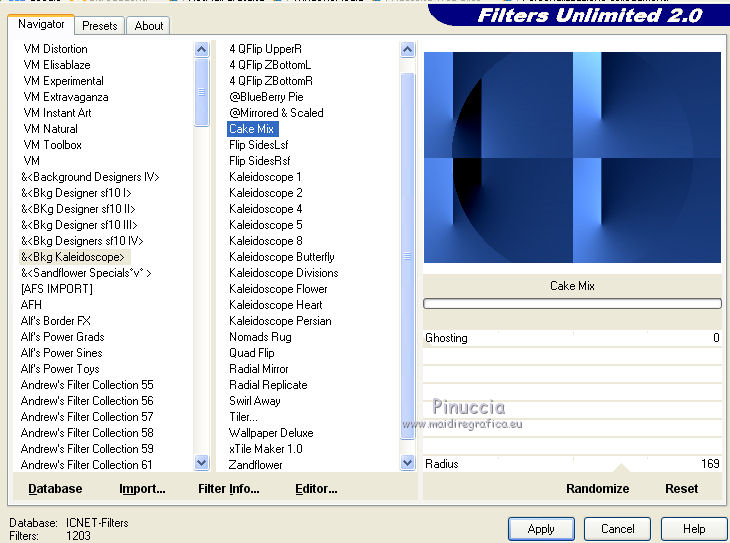Screen dimensions: 730x543
Task: Select VM Natural category
Action: tap(50, 129)
